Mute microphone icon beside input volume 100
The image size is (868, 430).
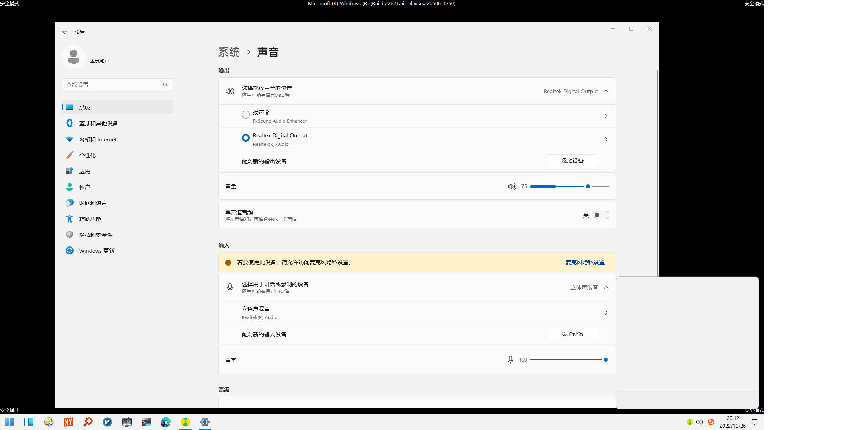click(510, 360)
